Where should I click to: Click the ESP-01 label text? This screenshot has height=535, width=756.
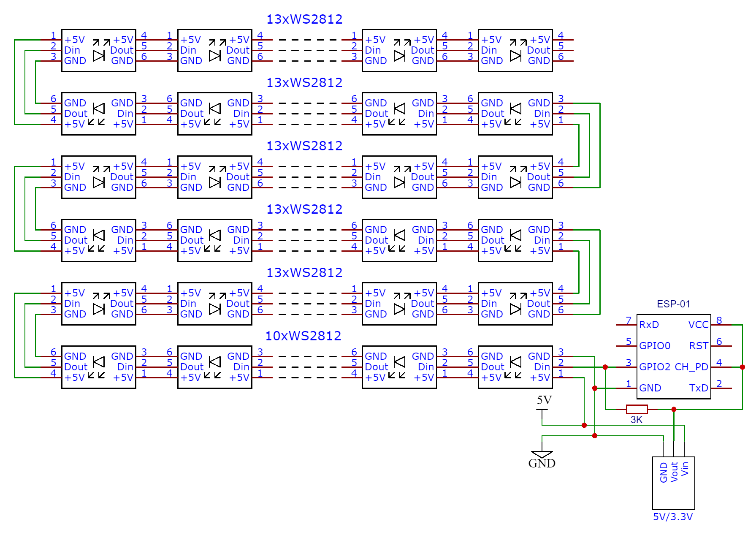[674, 304]
